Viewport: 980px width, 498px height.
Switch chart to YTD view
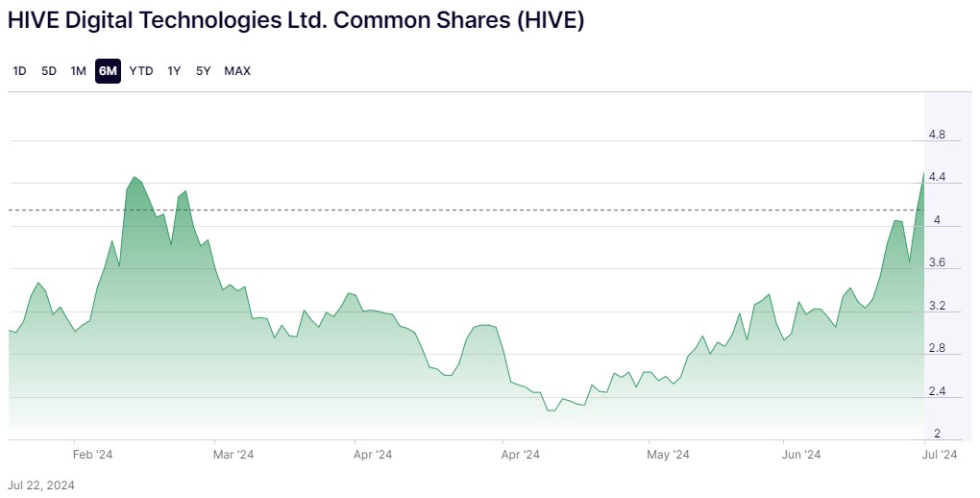tap(141, 70)
